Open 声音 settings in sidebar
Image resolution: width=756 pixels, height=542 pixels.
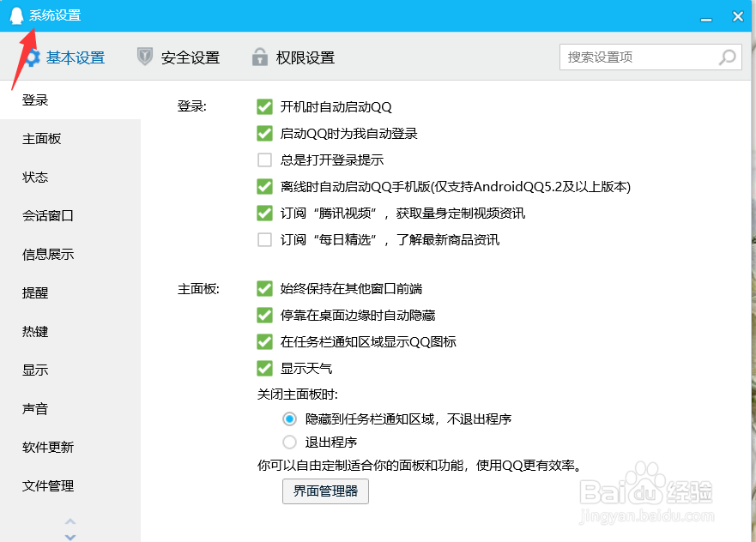coord(70,408)
